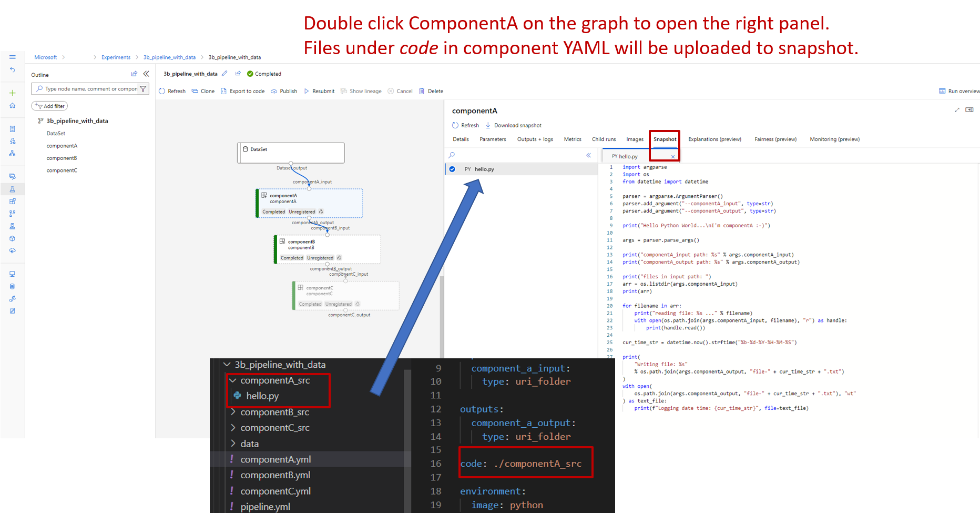Click Download snapshot
This screenshot has width=980, height=513.
click(513, 125)
